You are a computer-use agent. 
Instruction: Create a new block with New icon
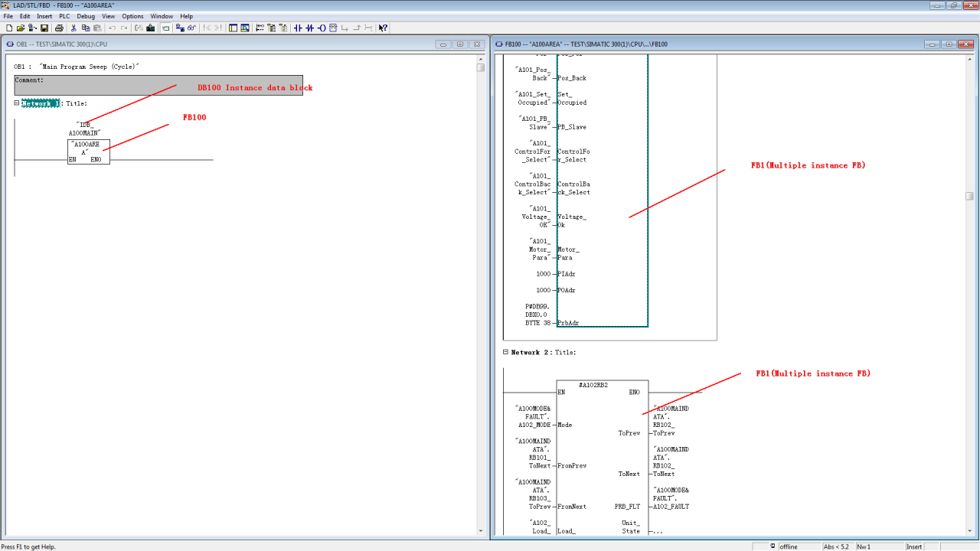point(9,28)
